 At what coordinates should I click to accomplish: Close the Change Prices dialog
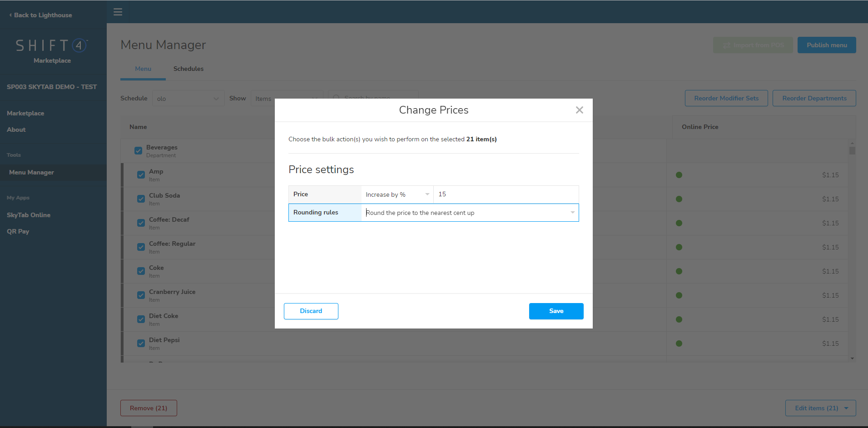(579, 110)
